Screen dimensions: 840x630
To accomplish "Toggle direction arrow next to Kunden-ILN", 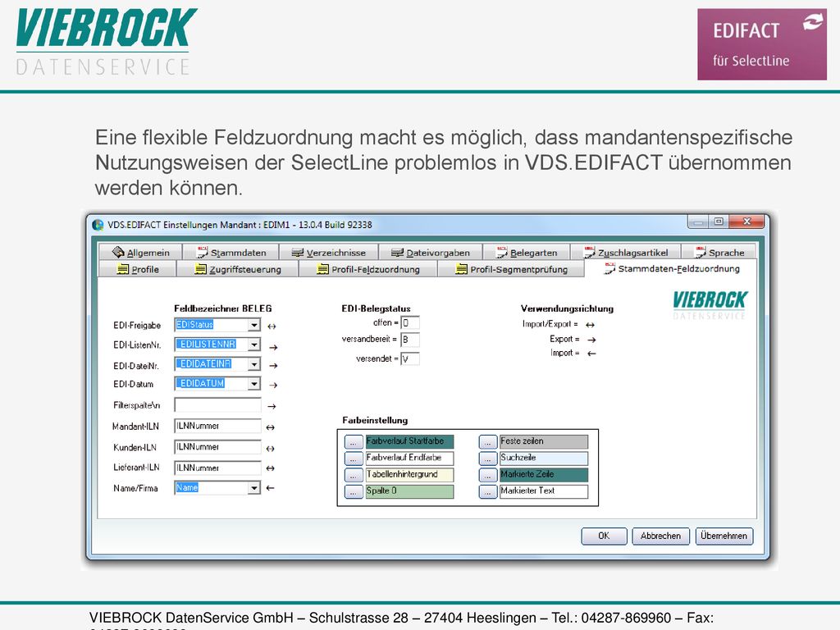I will pyautogui.click(x=271, y=449).
